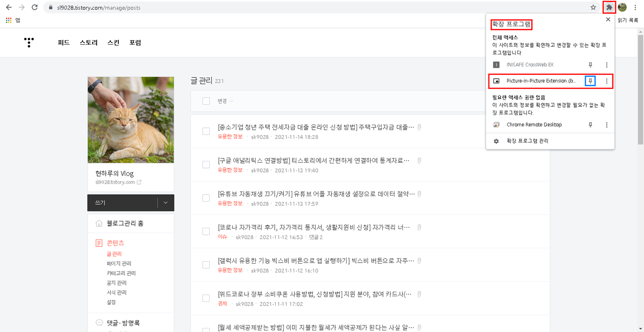Open the Extensions puzzle icon

point(609,8)
